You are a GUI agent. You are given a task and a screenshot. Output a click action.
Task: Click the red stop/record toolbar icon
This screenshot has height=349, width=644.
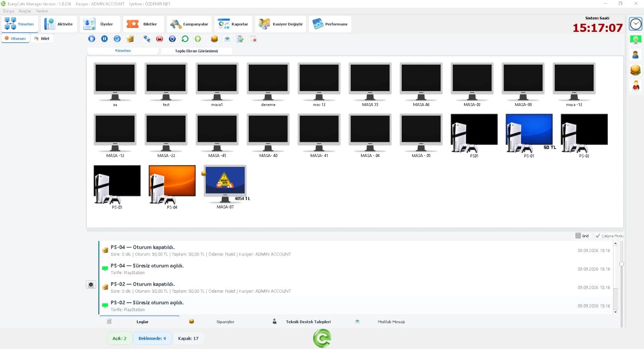coord(159,39)
